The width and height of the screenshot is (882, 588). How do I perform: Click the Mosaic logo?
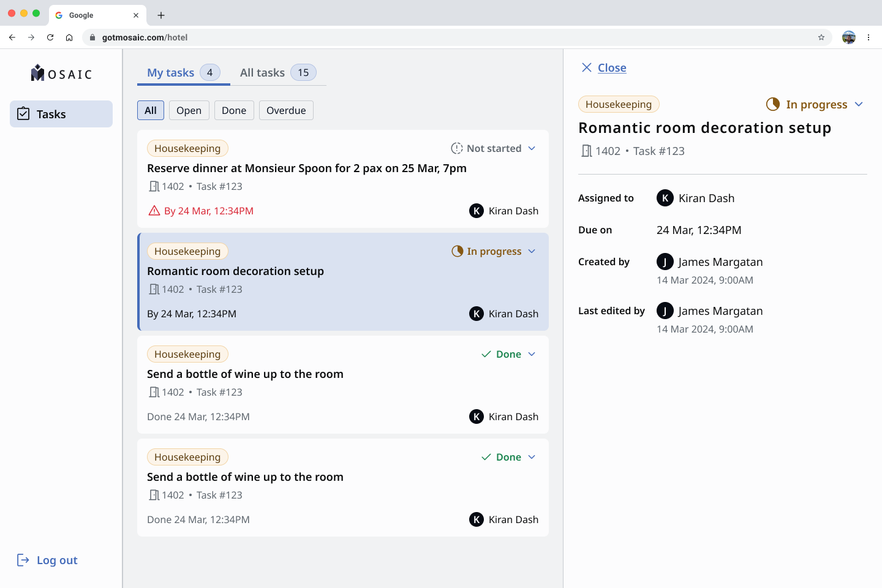click(x=61, y=73)
